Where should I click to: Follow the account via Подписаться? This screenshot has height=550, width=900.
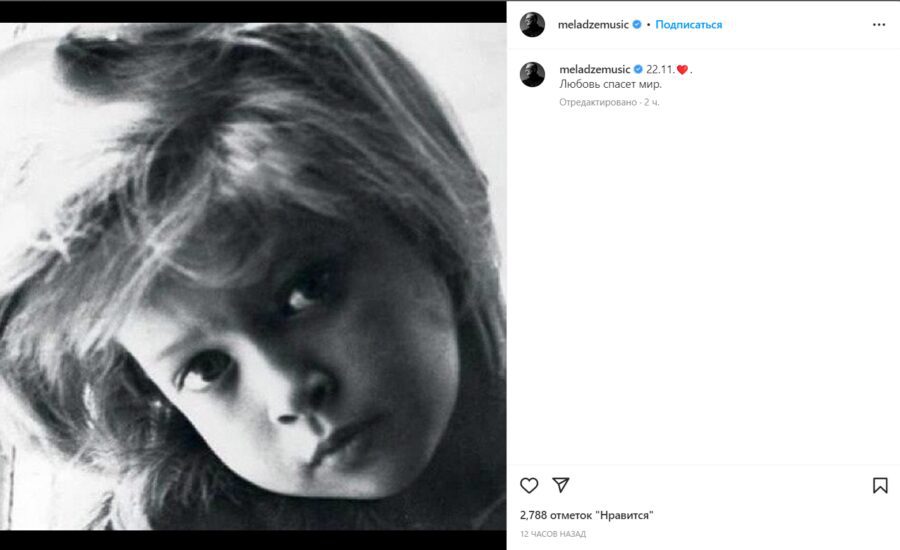coord(688,24)
